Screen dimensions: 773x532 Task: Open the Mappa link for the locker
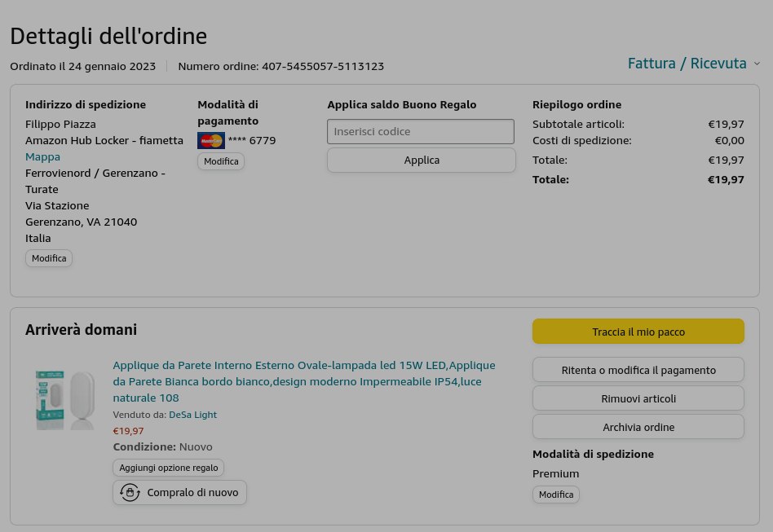[42, 156]
